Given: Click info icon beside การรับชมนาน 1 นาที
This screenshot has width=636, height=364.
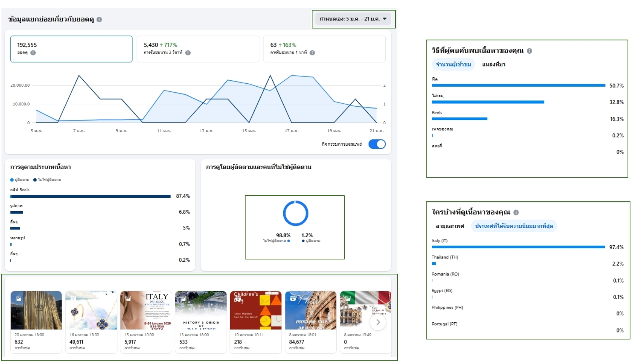Looking at the screenshot, I should click(312, 53).
